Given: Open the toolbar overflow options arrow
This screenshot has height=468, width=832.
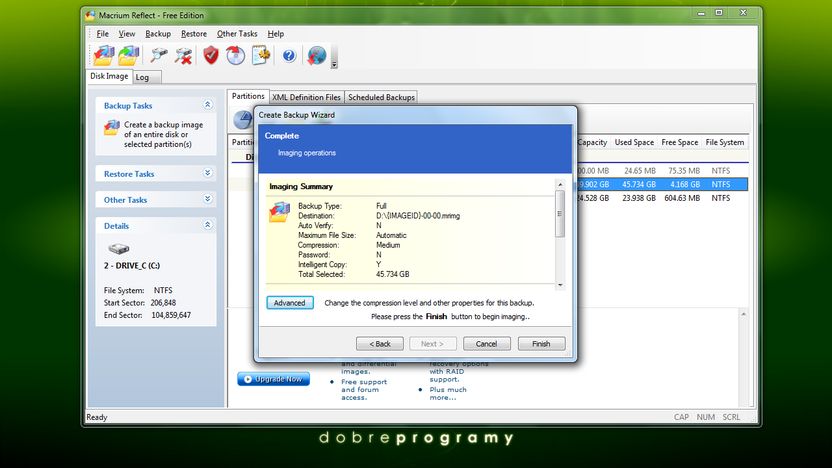Looking at the screenshot, I should (334, 64).
